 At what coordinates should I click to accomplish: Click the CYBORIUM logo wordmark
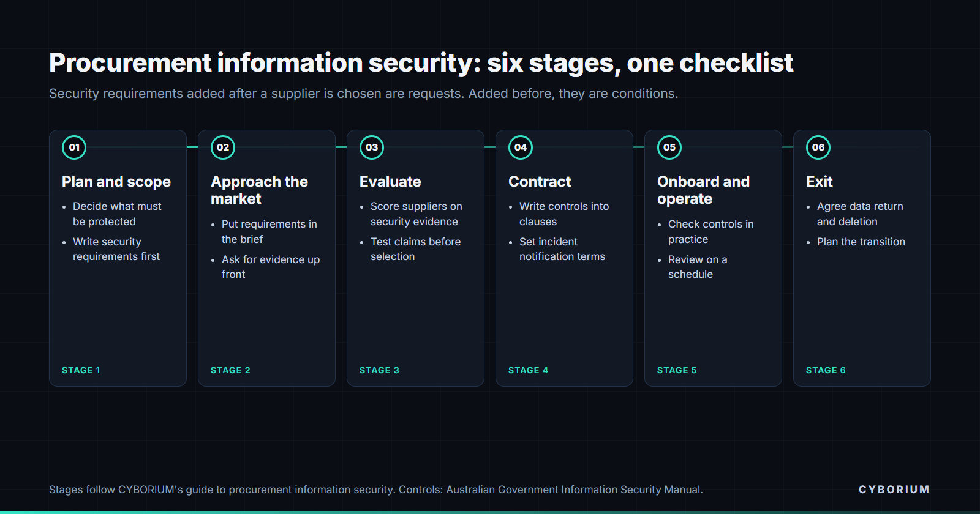pos(894,490)
